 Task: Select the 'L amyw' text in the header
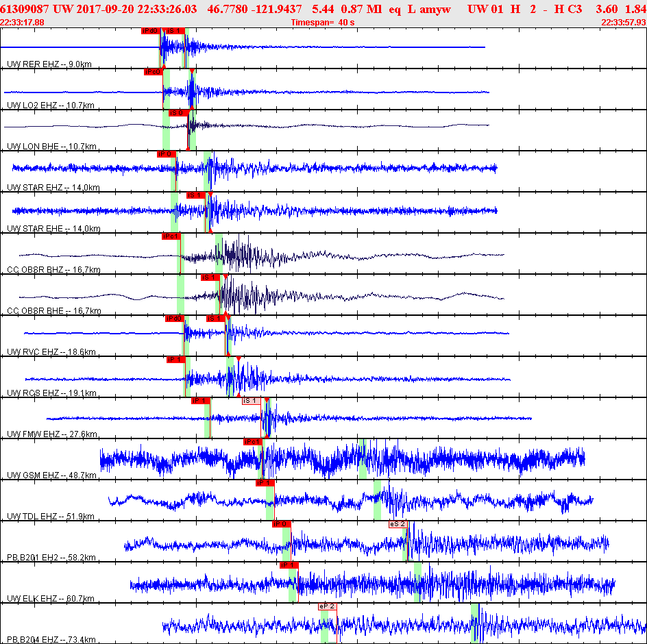(x=429, y=9)
